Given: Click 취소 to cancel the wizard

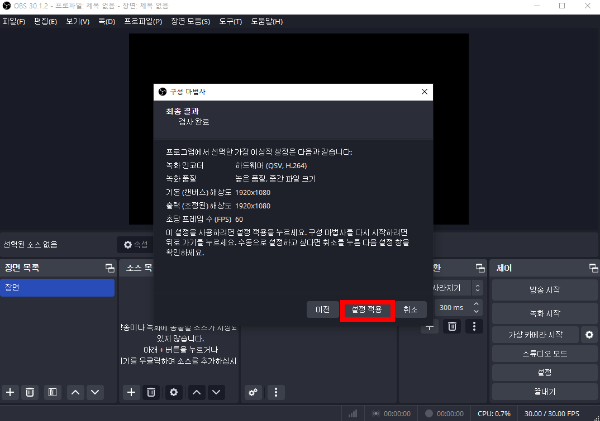Looking at the screenshot, I should click(x=411, y=310).
